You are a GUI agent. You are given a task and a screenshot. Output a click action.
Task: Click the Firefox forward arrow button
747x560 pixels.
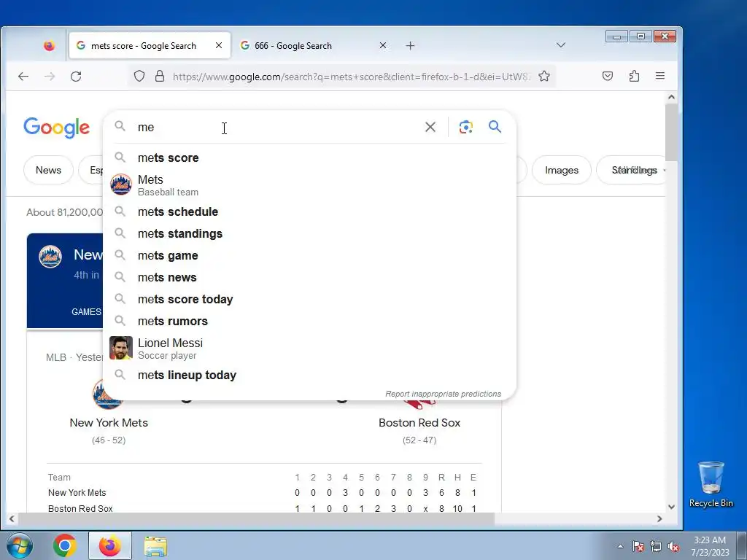pyautogui.click(x=50, y=76)
